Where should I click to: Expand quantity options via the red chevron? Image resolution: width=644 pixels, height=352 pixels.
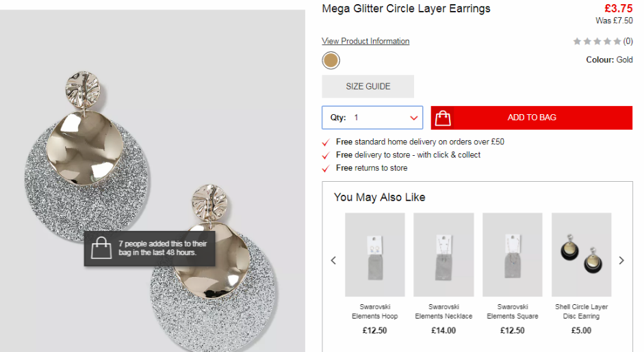(x=413, y=118)
